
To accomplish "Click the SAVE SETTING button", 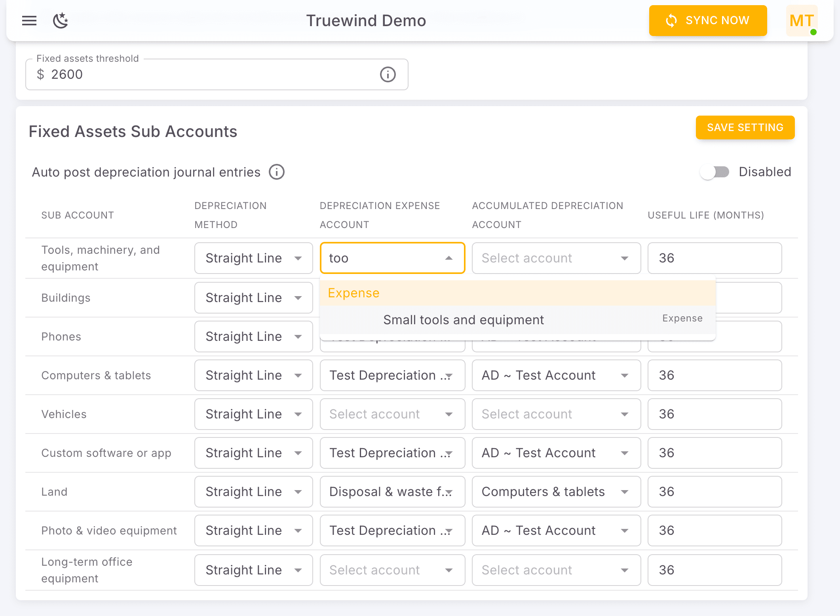I will [745, 127].
